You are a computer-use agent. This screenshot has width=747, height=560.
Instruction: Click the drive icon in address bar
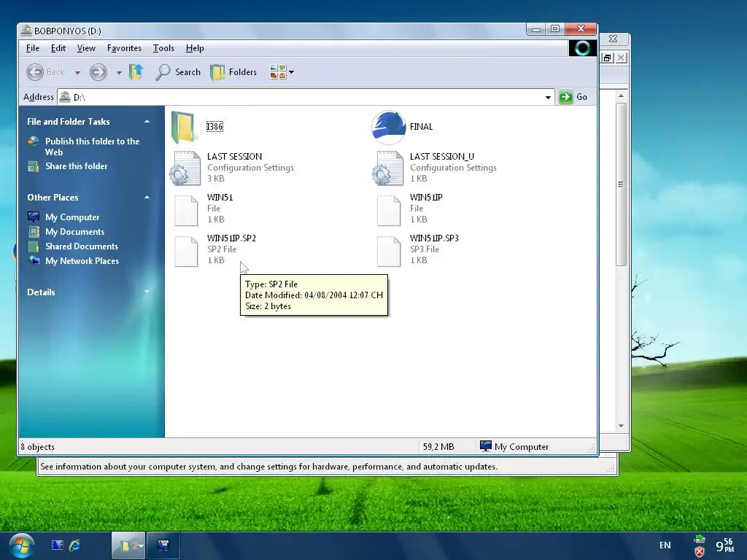pos(65,97)
